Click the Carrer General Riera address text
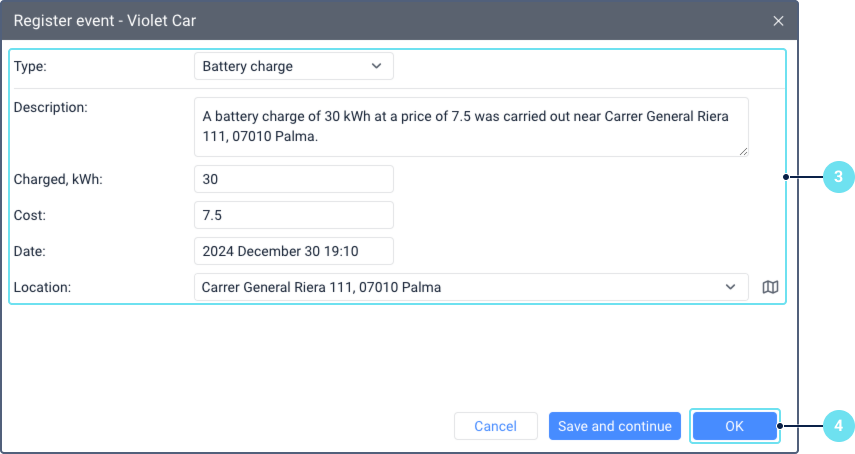Screen dimensions: 855x454 pyautogui.click(x=321, y=287)
